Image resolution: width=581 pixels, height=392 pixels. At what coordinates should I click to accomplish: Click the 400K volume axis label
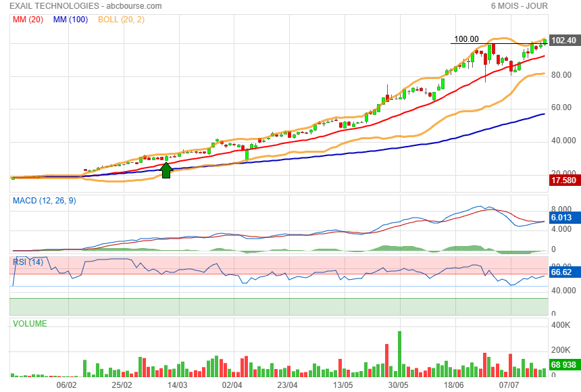coord(561,325)
